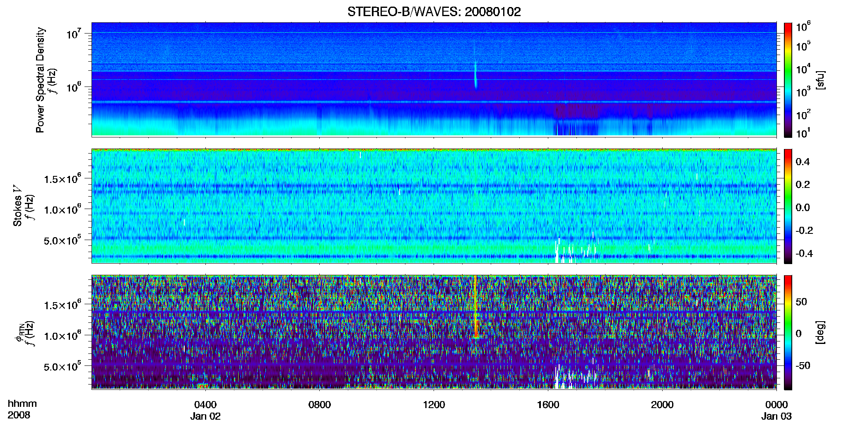
Task: Click the 0000 Jan 03 time label
Action: coord(776,410)
